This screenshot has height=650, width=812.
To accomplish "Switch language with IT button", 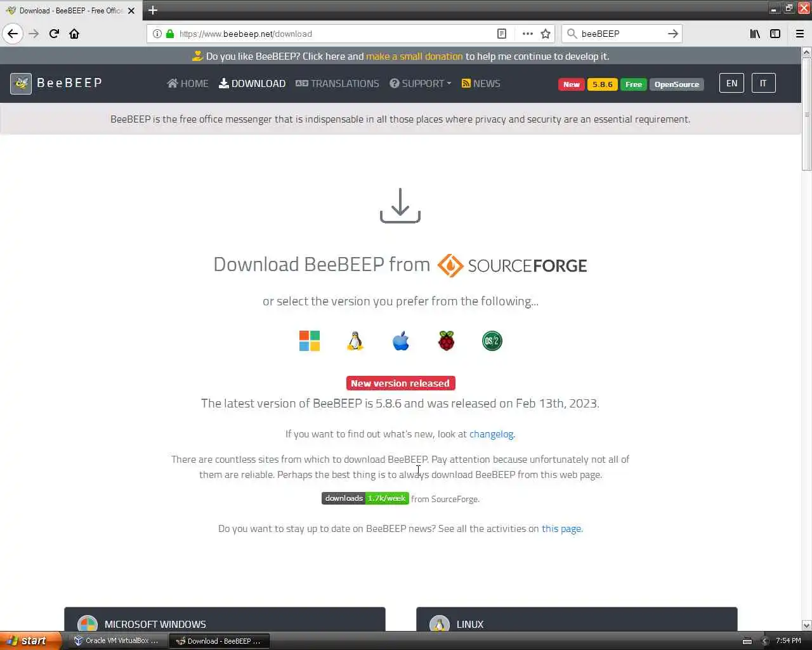I will (x=763, y=83).
